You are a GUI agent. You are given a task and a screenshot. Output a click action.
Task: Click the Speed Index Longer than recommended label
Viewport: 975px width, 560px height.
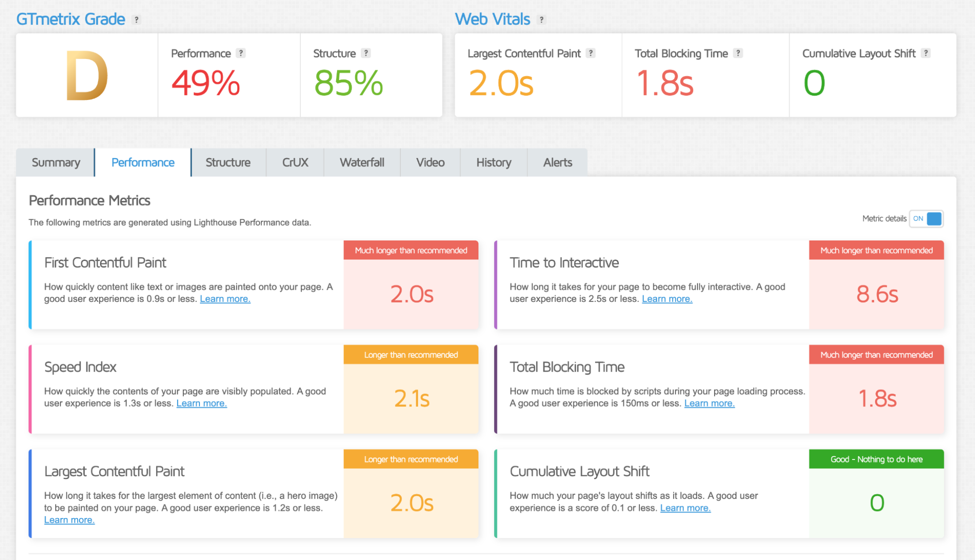(x=411, y=355)
